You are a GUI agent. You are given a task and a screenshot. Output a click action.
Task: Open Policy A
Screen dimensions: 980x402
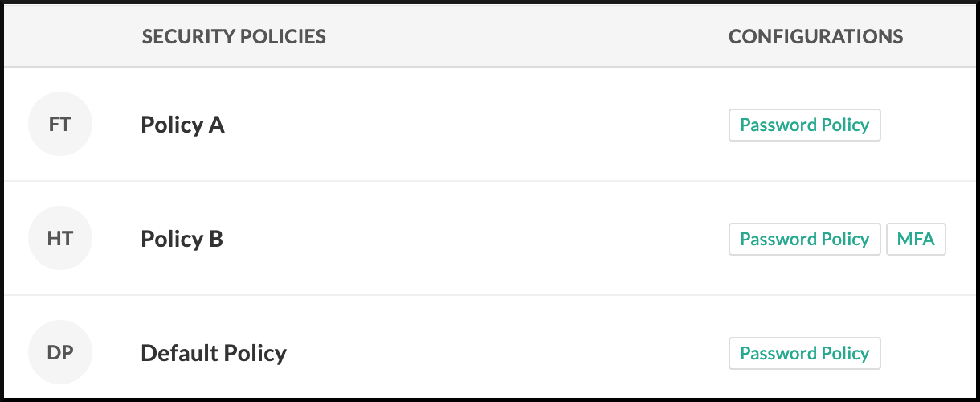click(182, 125)
